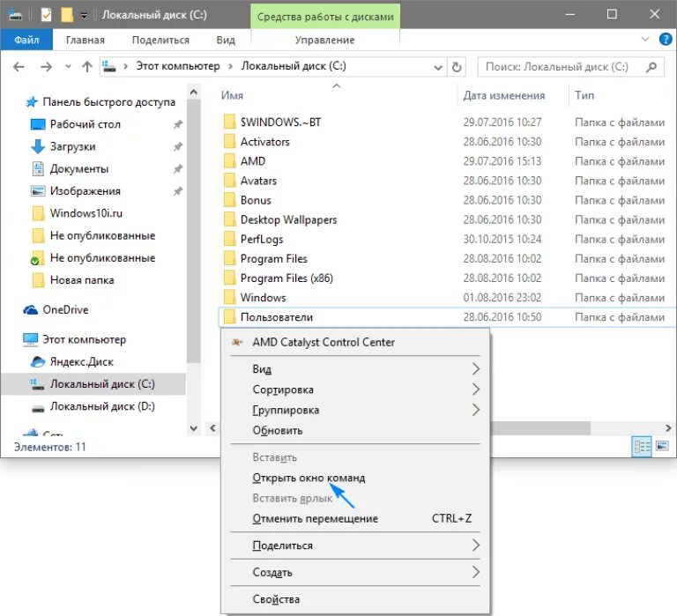Open Документы in the sidebar
The image size is (677, 616).
[79, 169]
